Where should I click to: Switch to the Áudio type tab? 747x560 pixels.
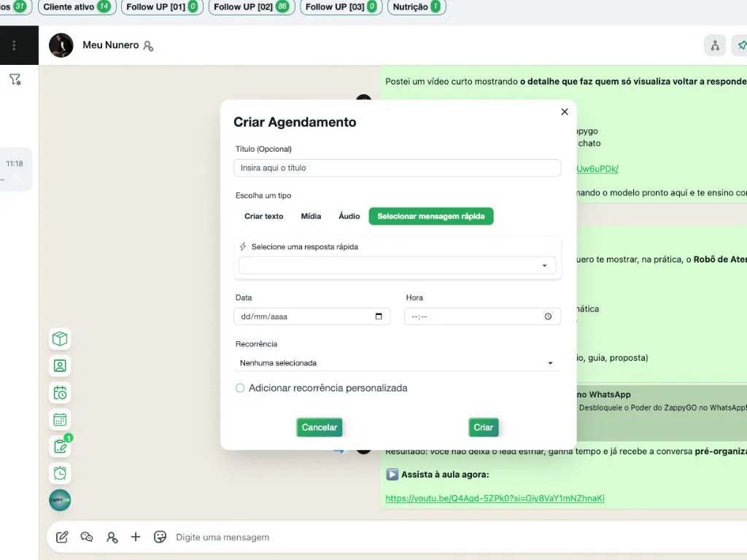[349, 217]
